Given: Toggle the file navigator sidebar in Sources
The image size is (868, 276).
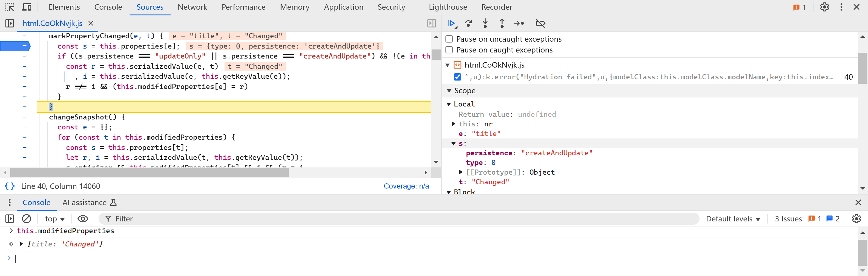Looking at the screenshot, I should click(x=9, y=23).
